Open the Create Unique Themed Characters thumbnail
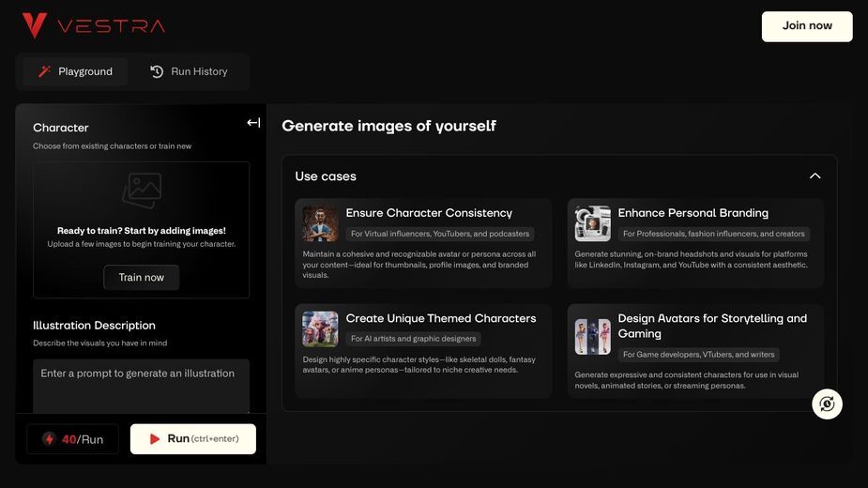The height and width of the screenshot is (488, 868). point(320,329)
